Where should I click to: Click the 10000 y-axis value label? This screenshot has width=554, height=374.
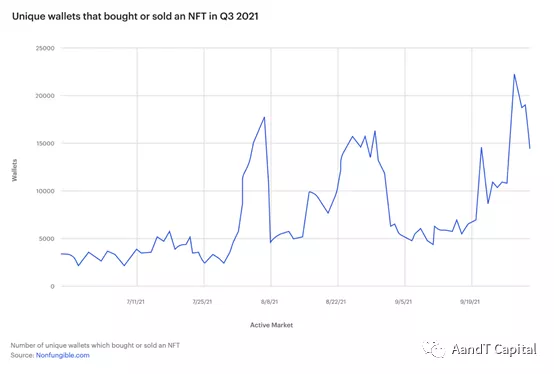45,191
